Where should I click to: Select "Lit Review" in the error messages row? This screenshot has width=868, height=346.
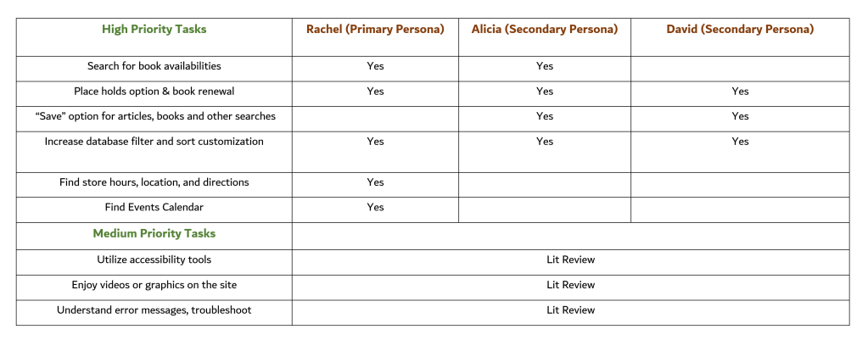point(570,310)
